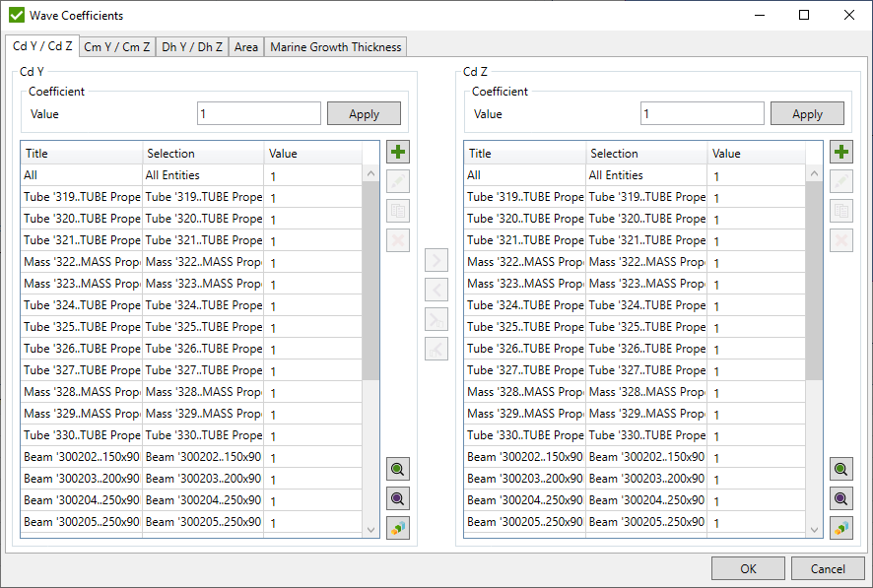Click the purple magnifier icon under Cd Z

(x=840, y=498)
